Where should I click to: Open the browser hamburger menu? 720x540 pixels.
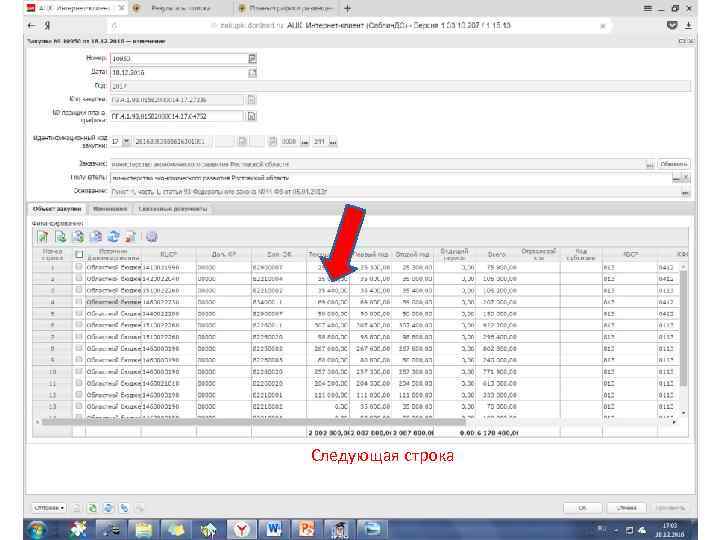coord(647,8)
